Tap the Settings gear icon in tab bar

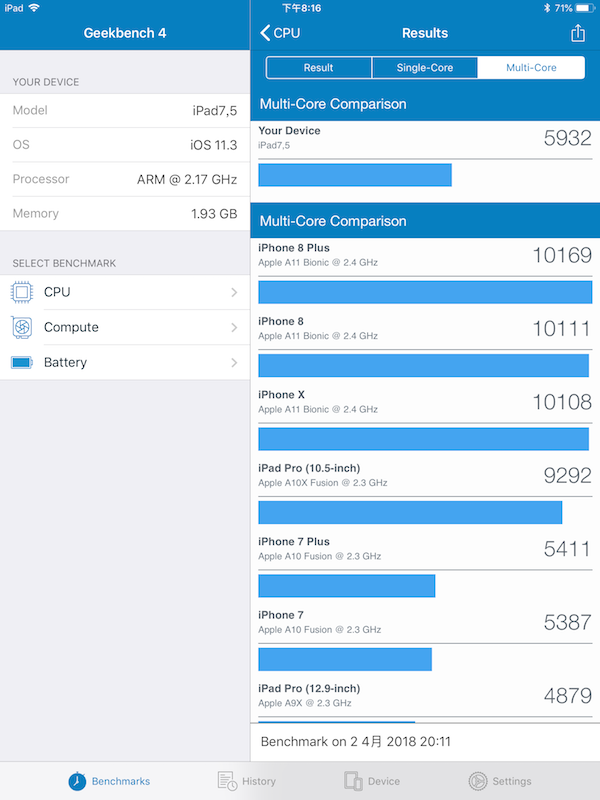(478, 781)
